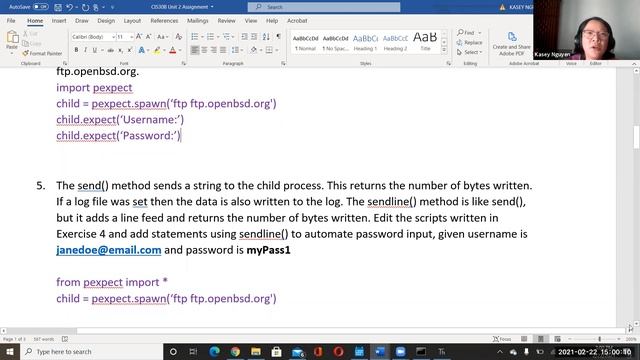Image resolution: width=640 pixels, height=360 pixels.
Task: Switch to the References tab
Action: click(x=164, y=20)
